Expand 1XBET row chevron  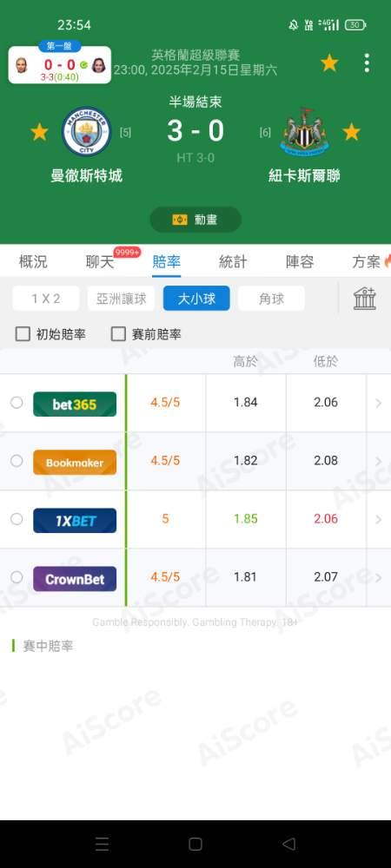point(379,519)
